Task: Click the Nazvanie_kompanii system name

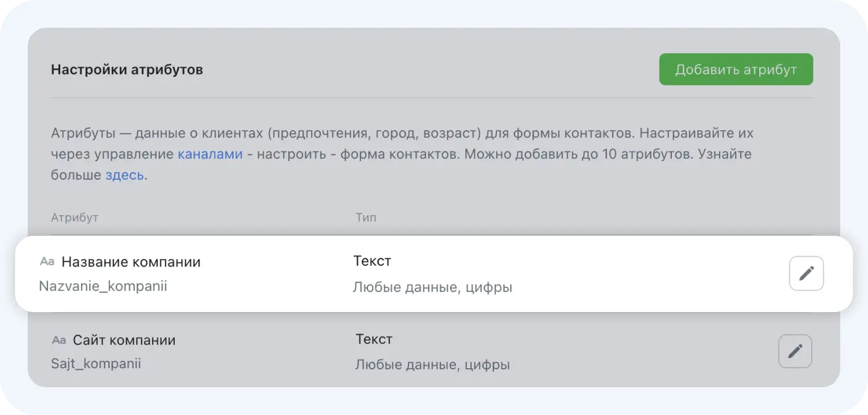Action: (102, 286)
